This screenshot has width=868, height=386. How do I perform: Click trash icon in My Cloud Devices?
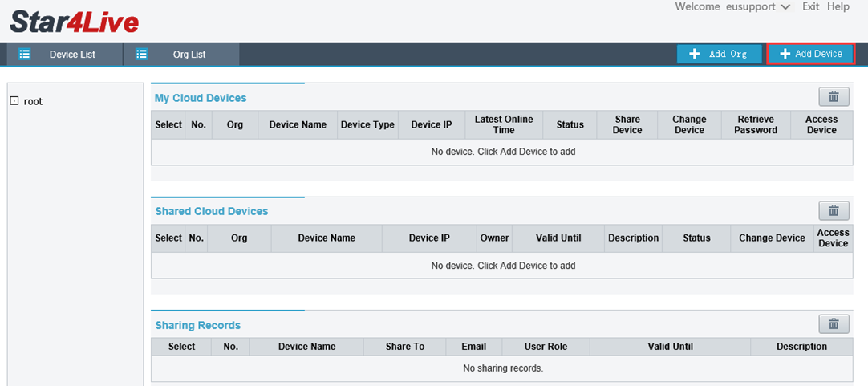(x=834, y=97)
